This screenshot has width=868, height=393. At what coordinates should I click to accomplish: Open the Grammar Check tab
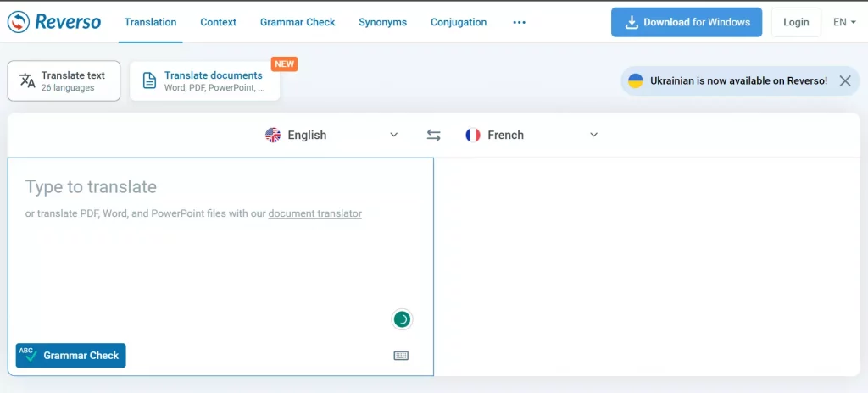tap(298, 22)
